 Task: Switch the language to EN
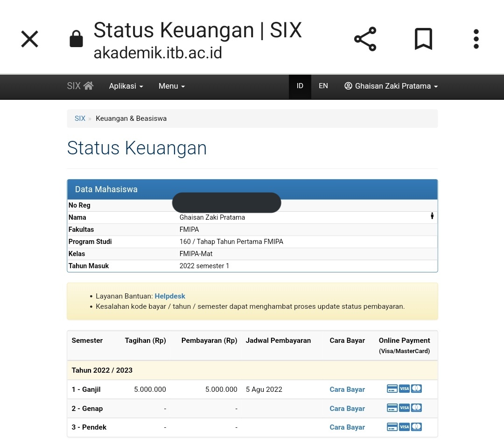point(323,86)
